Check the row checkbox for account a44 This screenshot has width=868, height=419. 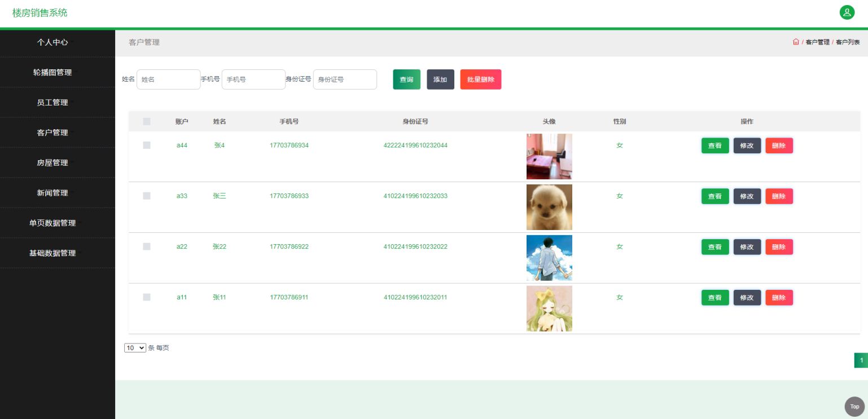click(x=147, y=145)
